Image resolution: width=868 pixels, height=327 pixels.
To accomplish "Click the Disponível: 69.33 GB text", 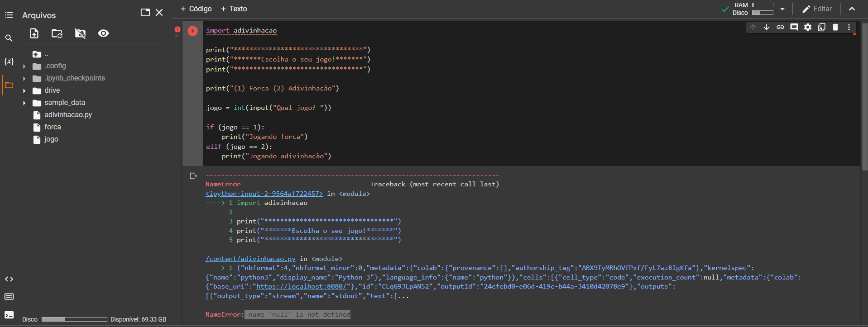I will click(139, 319).
